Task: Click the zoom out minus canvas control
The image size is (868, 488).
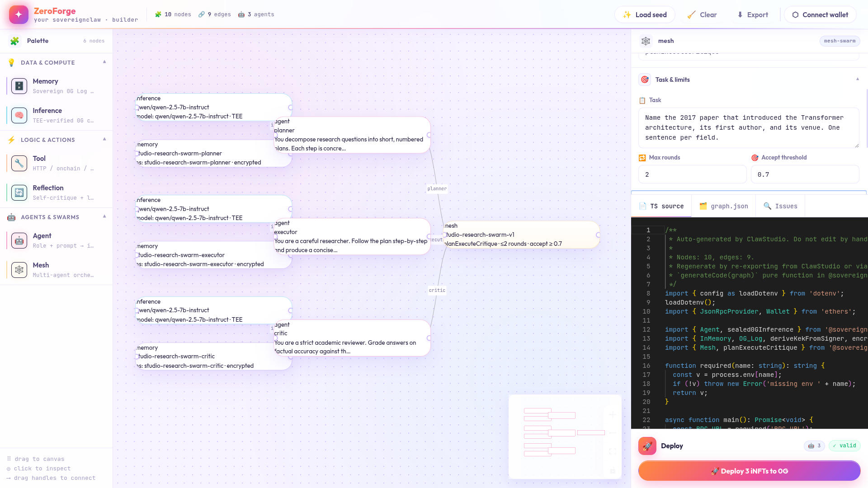Action: pyautogui.click(x=613, y=433)
